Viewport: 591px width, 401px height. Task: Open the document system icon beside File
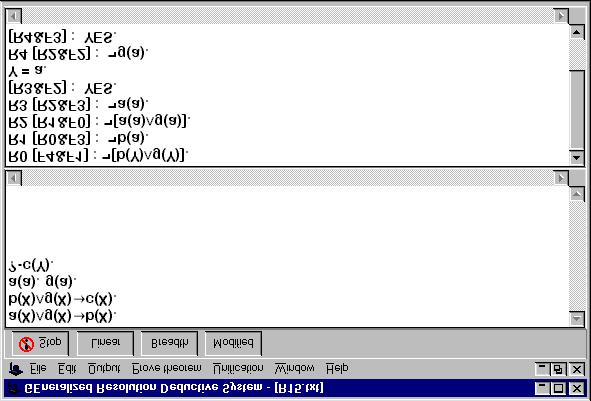tap(15, 369)
